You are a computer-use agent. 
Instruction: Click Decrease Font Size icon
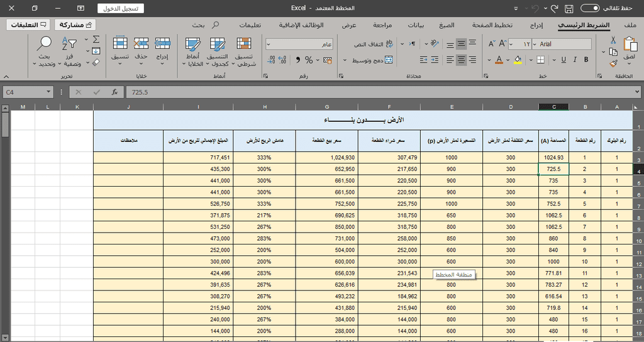(x=491, y=44)
